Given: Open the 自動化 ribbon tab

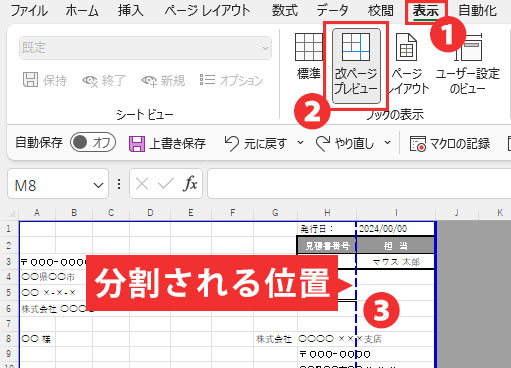Looking at the screenshot, I should click(x=478, y=11).
